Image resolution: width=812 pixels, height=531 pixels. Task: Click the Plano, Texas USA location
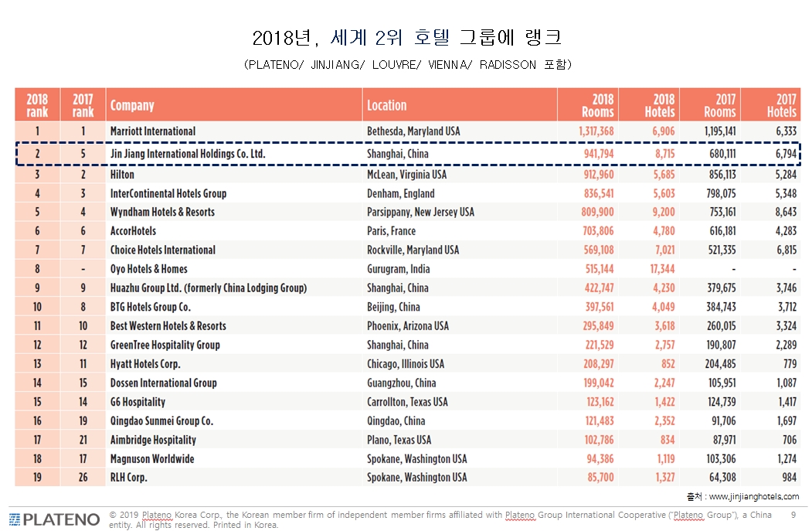(x=399, y=440)
